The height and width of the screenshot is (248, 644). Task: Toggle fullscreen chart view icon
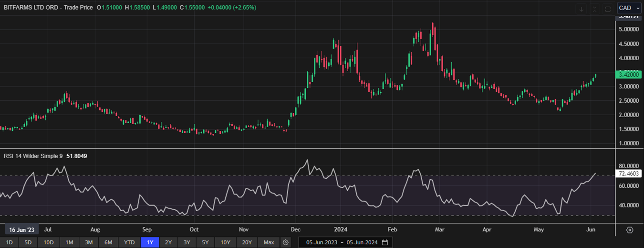[608, 9]
